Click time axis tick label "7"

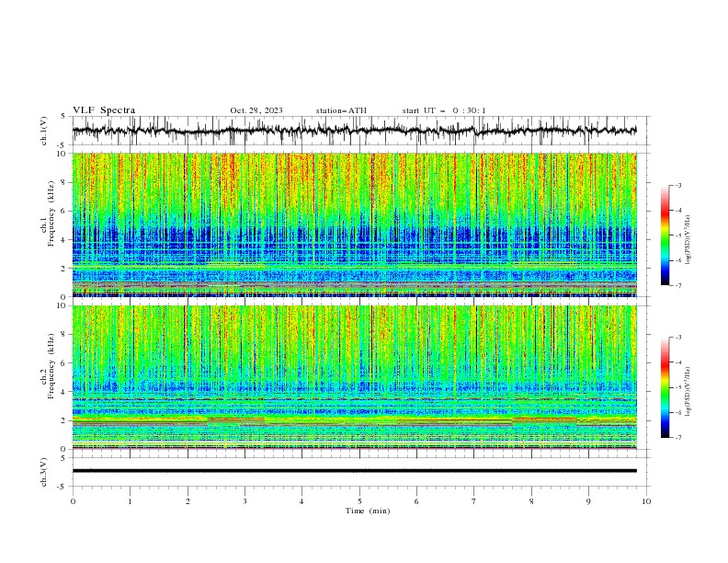[x=473, y=501]
